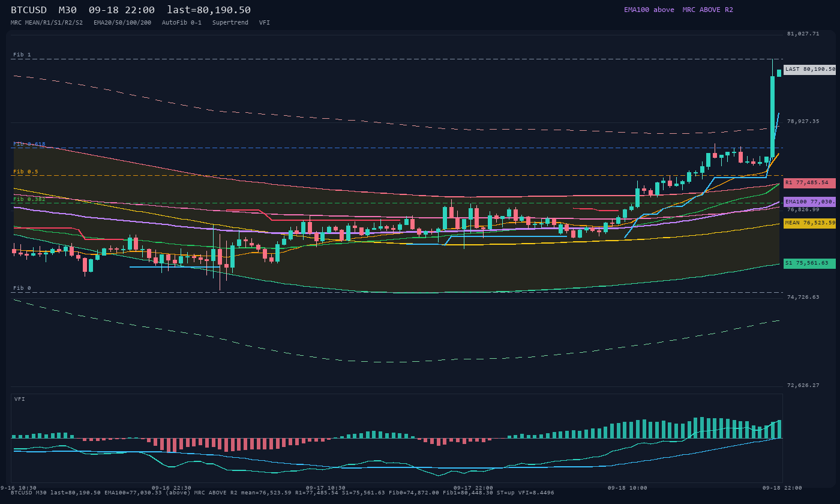Click the red R1 77,485.54 price tag
840x504 pixels.
[x=810, y=182]
